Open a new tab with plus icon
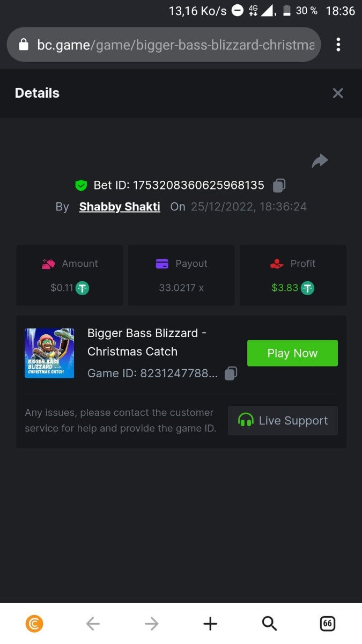The image size is (362, 644). [x=210, y=624]
